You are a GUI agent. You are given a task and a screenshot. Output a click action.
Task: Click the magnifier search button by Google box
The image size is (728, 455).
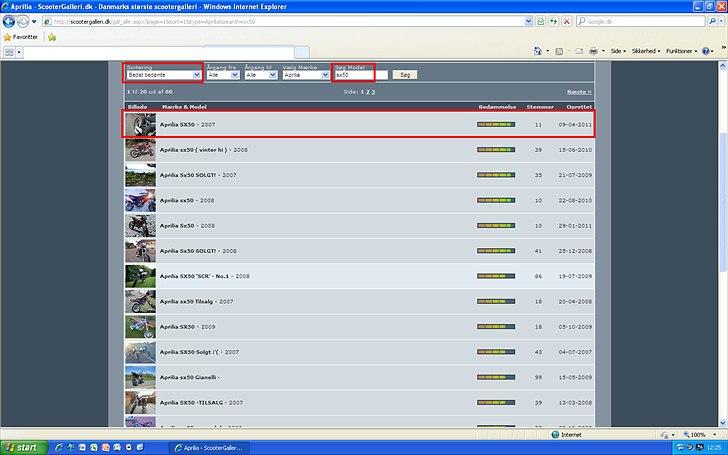[x=711, y=21]
